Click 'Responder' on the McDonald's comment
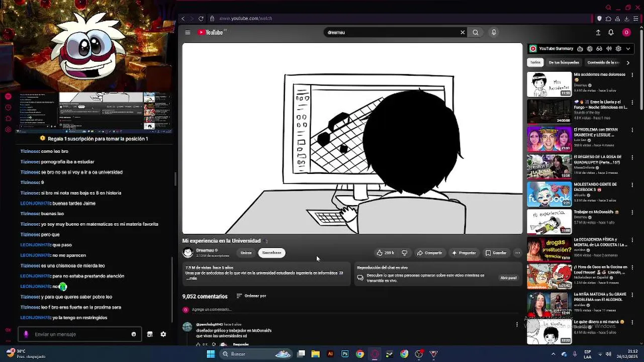This screenshot has width=644, height=362. pyautogui.click(x=241, y=344)
